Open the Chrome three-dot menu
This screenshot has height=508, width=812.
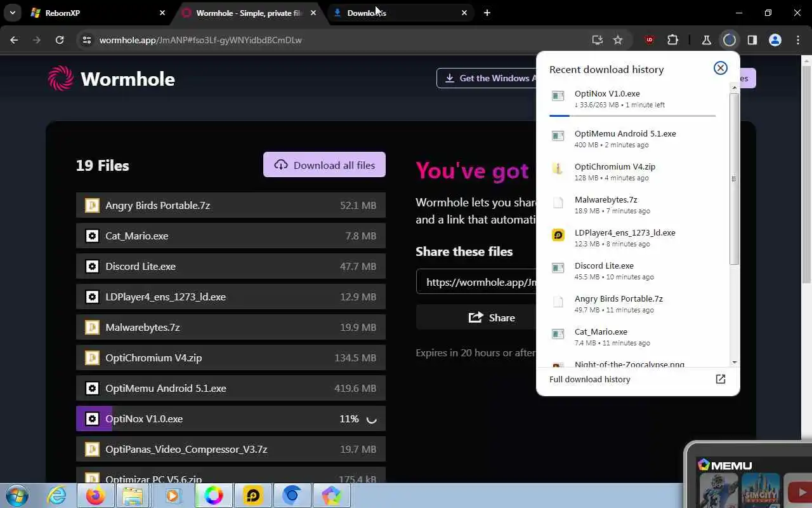[798, 40]
